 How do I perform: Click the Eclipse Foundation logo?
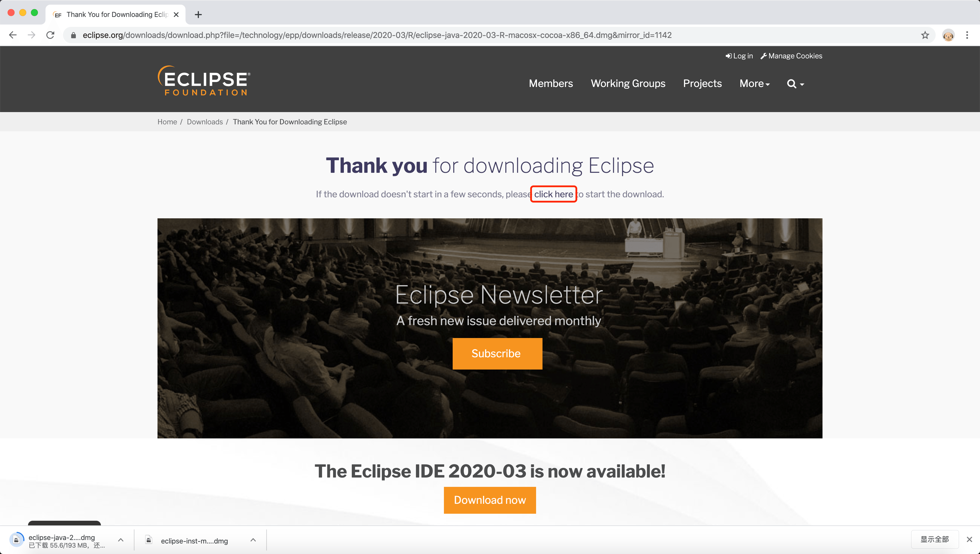coord(204,81)
